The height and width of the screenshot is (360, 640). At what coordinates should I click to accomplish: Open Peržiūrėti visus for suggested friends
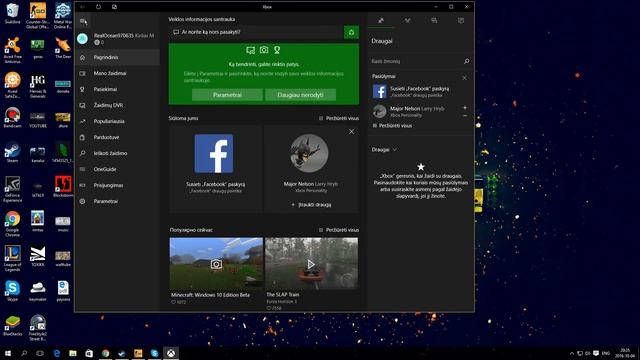339,118
